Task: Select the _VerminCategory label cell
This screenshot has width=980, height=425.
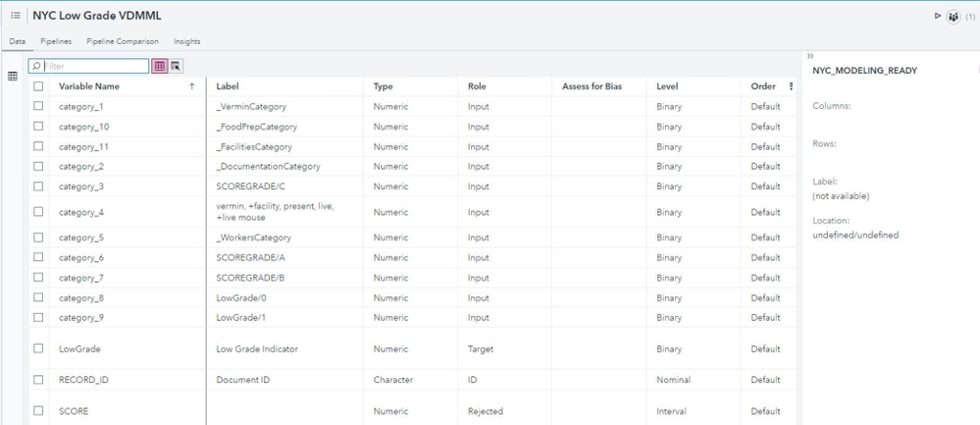Action: click(251, 106)
